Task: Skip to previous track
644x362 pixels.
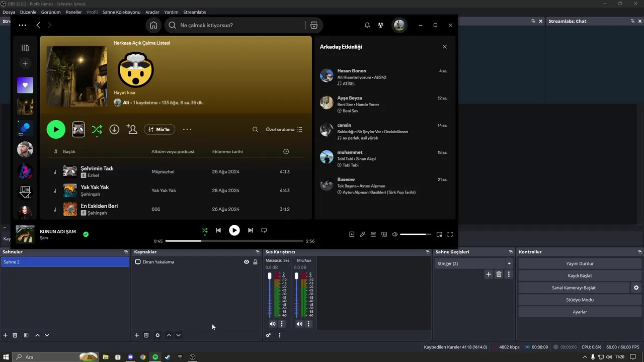Action: [218, 230]
